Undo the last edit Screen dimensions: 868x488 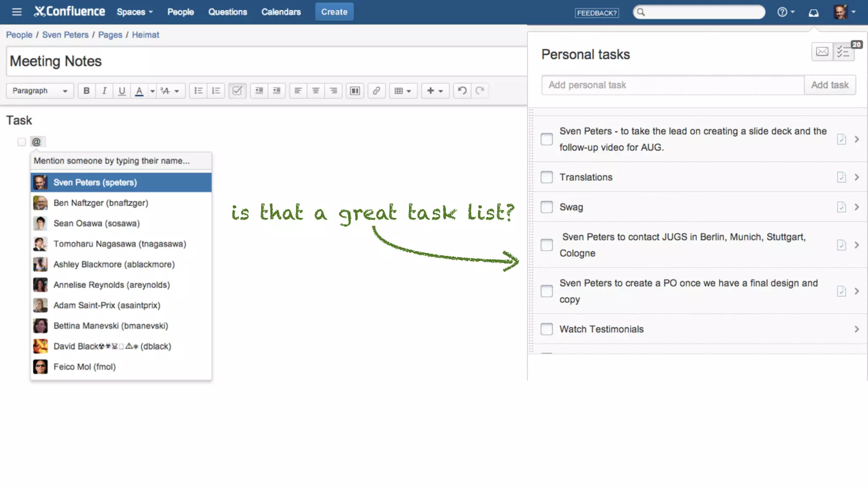click(x=462, y=91)
